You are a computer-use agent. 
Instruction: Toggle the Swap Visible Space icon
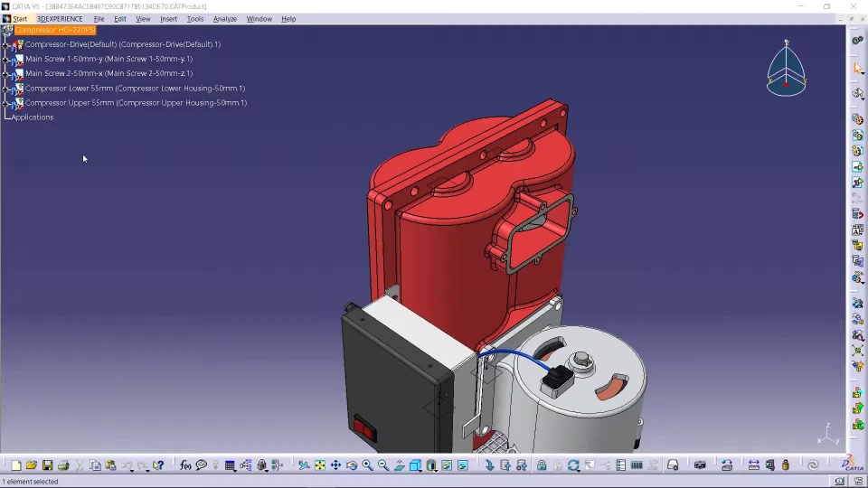click(463, 465)
